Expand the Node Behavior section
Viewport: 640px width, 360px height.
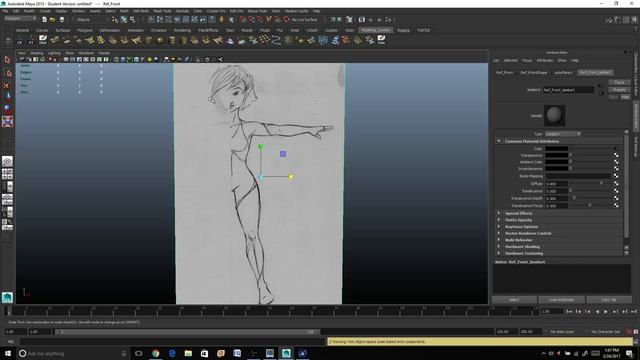(x=498, y=240)
